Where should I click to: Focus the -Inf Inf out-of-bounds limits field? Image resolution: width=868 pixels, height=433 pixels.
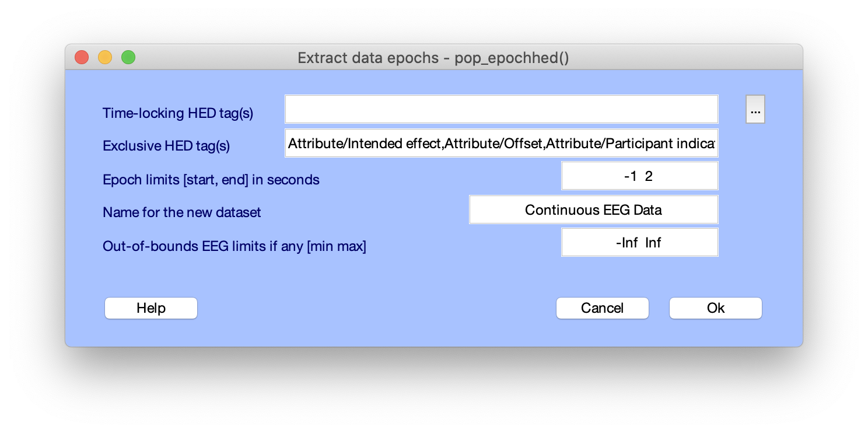[x=639, y=242]
